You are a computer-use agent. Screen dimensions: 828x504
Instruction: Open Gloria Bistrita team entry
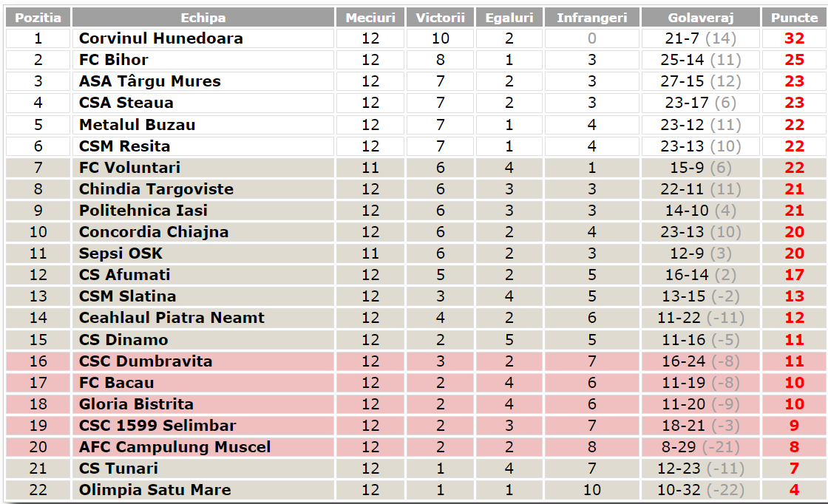tap(136, 404)
